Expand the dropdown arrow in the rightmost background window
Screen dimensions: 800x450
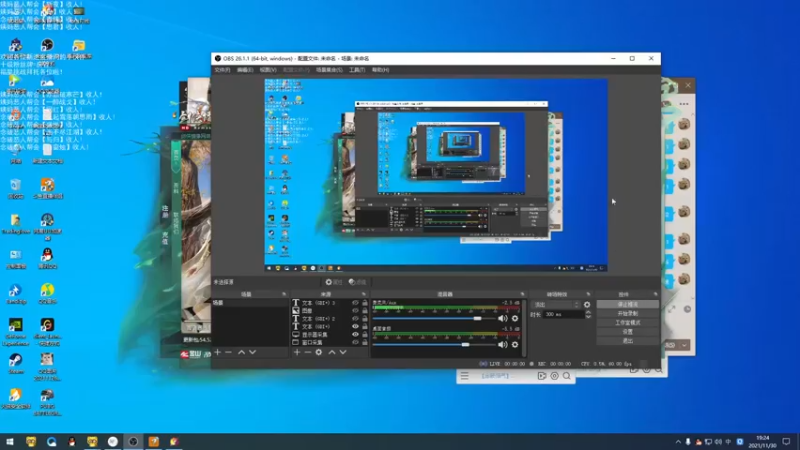pos(684,345)
